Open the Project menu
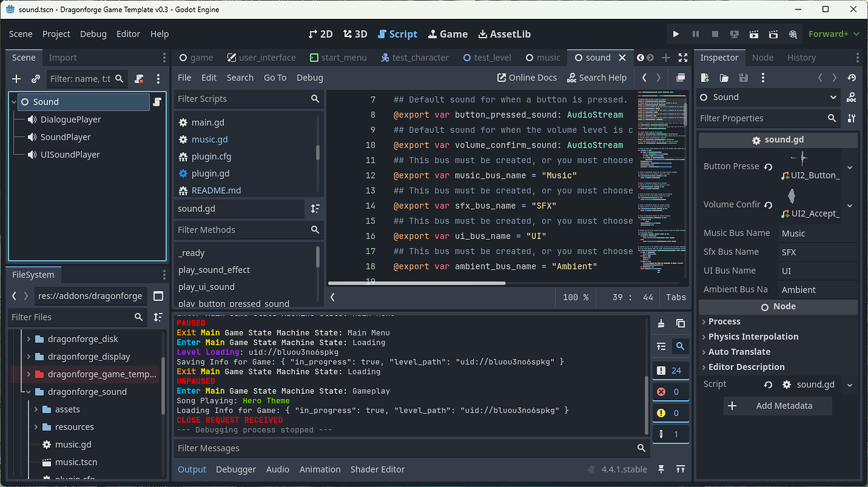This screenshot has width=868, height=487. tap(56, 34)
